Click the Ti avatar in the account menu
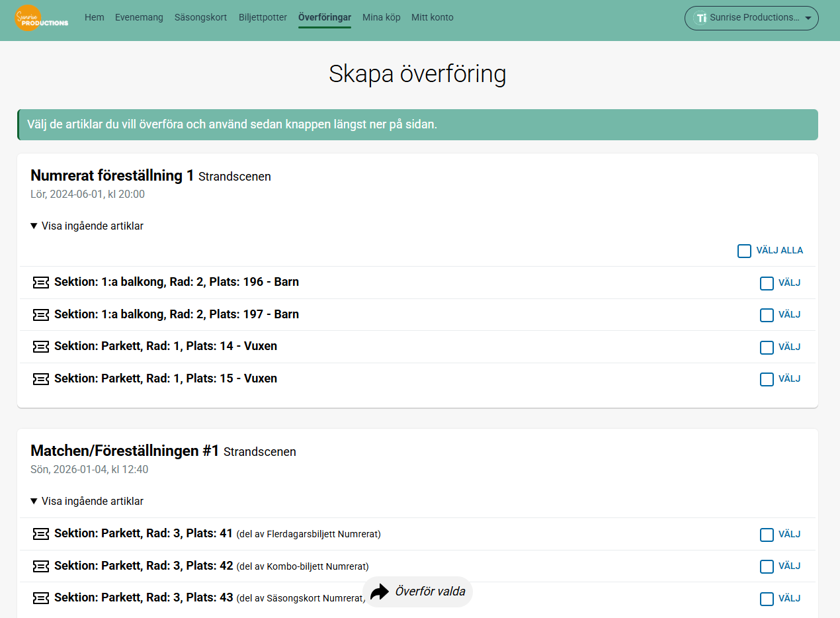840x618 pixels. 701,19
